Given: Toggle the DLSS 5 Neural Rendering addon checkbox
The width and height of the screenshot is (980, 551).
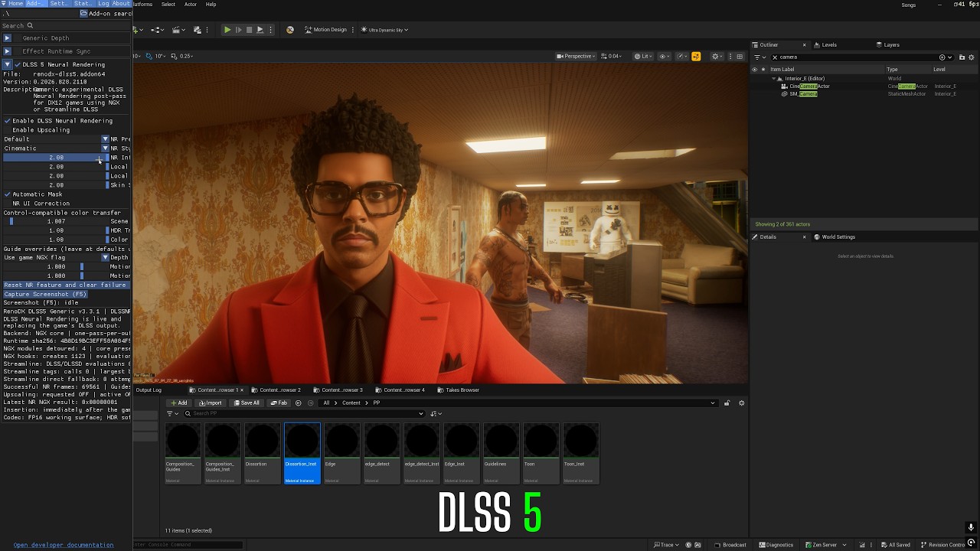Looking at the screenshot, I should tap(18, 65).
